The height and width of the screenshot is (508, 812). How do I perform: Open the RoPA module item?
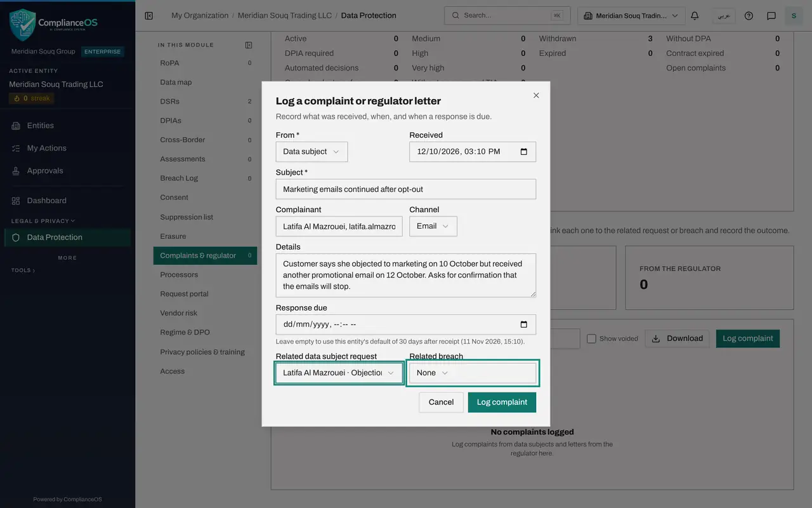click(205, 63)
